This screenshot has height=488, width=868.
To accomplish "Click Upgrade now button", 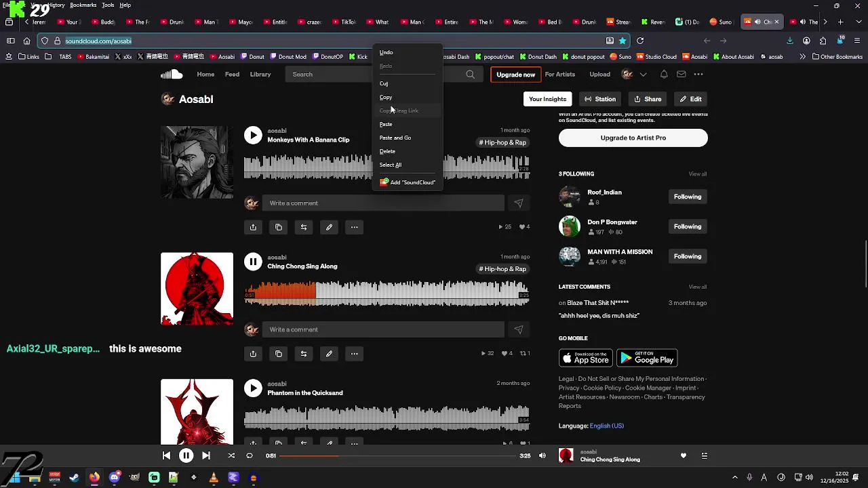I will (x=515, y=75).
